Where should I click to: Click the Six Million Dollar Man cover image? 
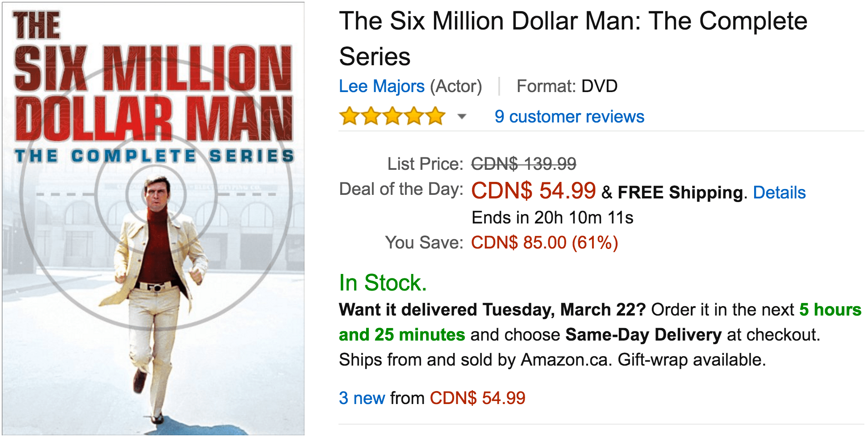[x=154, y=218]
